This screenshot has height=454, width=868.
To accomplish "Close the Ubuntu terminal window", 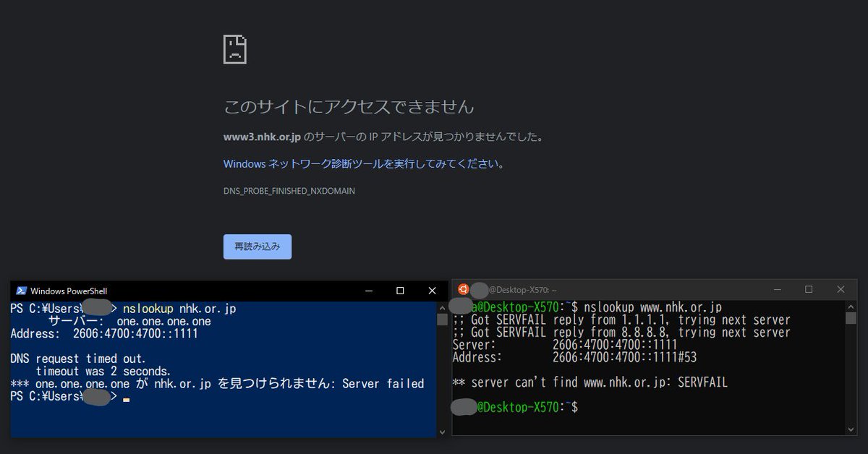I will 841,289.
